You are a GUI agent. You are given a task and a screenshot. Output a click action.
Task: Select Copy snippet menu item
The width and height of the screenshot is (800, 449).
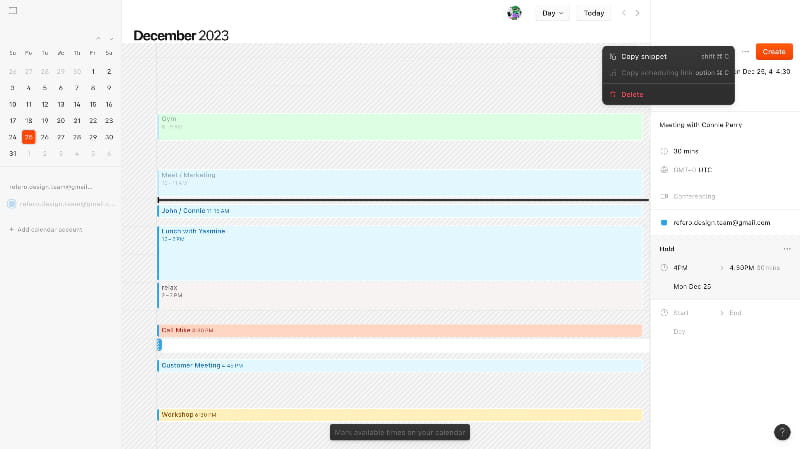coord(668,57)
